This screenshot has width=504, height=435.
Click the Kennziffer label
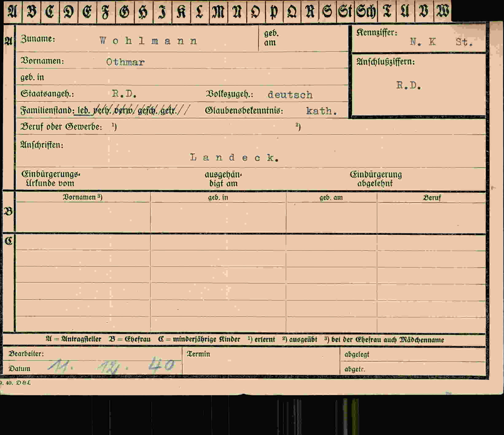click(377, 32)
